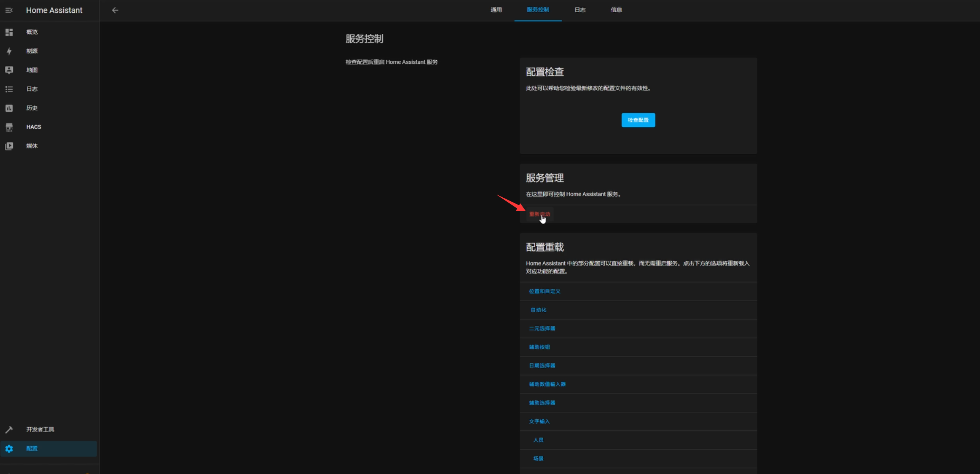The width and height of the screenshot is (980, 474).
Task: Switch to the 日志 tab at top
Action: pos(580,10)
